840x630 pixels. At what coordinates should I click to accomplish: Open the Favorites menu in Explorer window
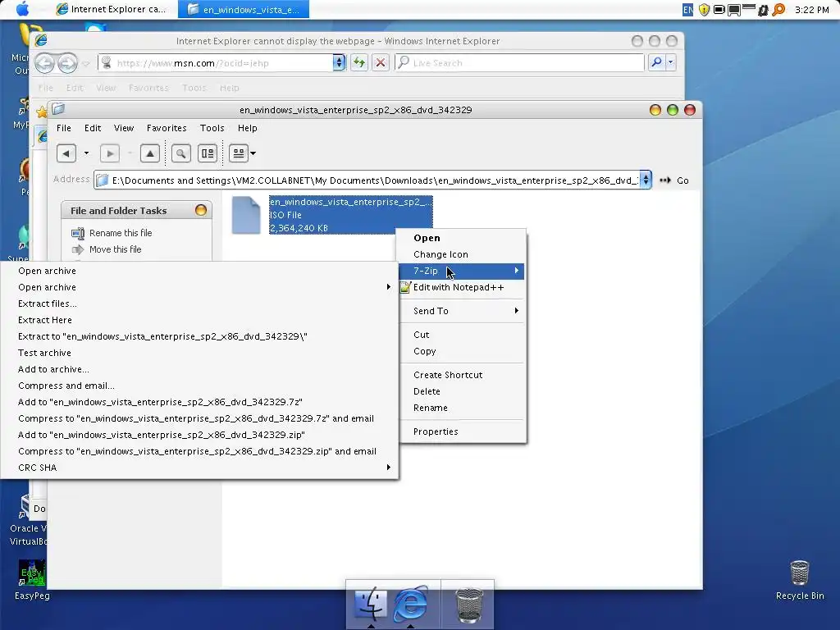[x=167, y=128]
